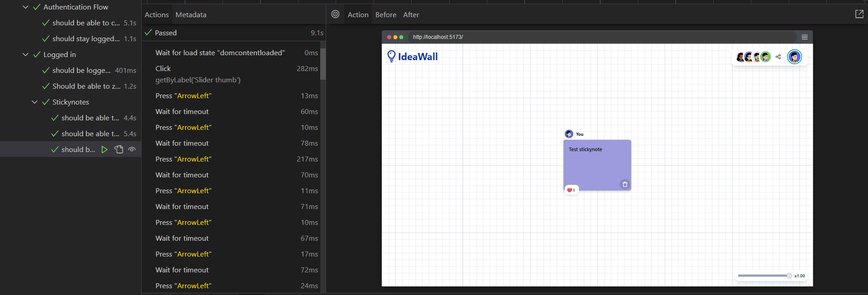Image resolution: width=868 pixels, height=295 pixels.
Task: Click the zoom slider thumb
Action: click(x=789, y=276)
